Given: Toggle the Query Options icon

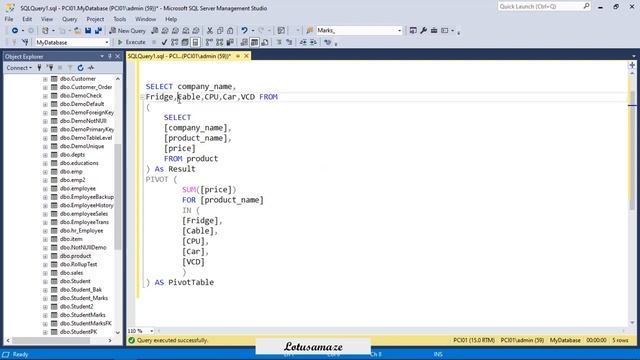Looking at the screenshot, I should (185, 42).
